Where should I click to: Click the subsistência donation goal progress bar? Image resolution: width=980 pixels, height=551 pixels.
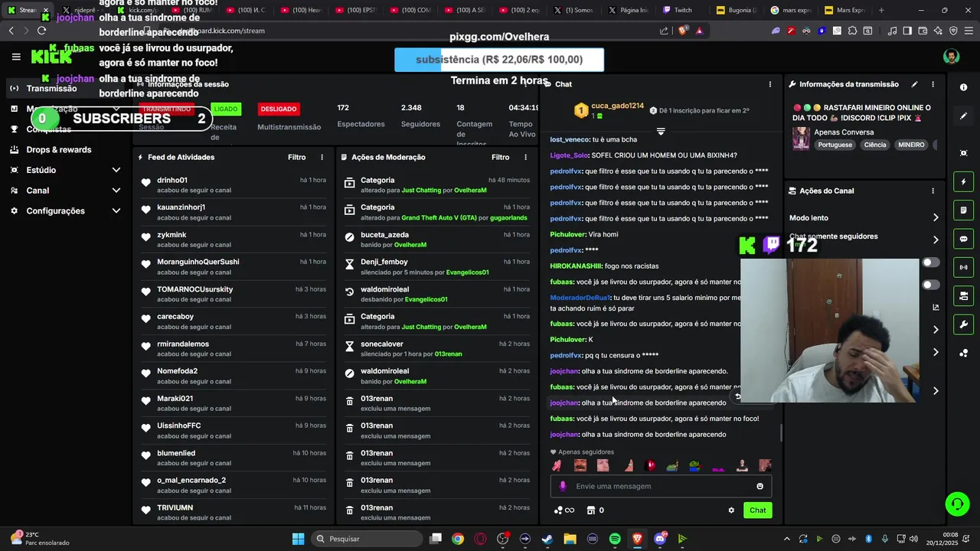tap(499, 60)
